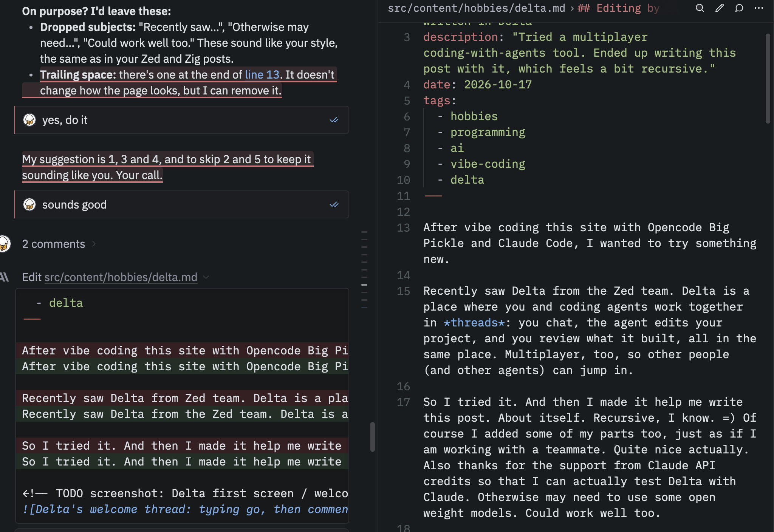Click the "- vibe-coding" tag line
The image size is (774, 532).
click(481, 164)
